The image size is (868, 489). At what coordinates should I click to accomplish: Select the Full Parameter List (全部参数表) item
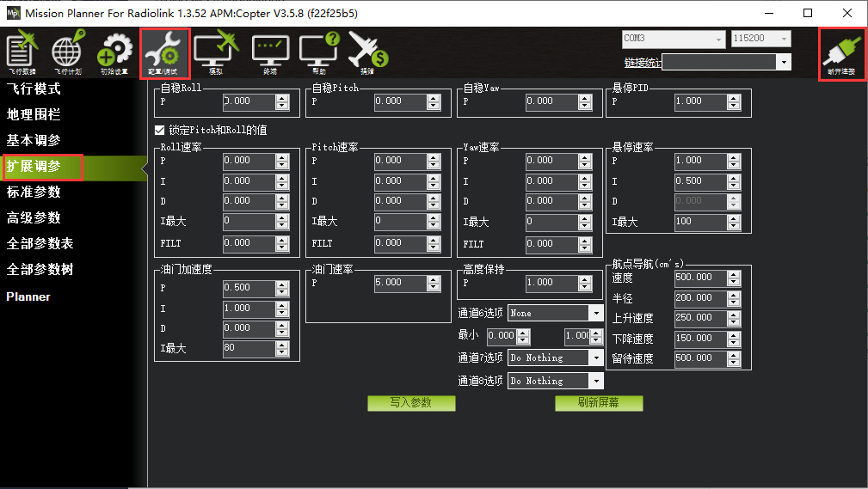pyautogui.click(x=40, y=243)
